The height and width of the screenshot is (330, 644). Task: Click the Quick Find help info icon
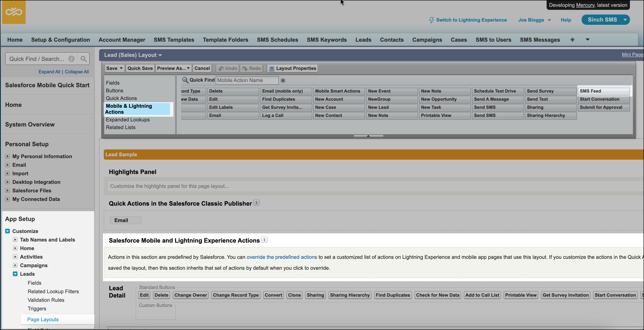[72, 59]
